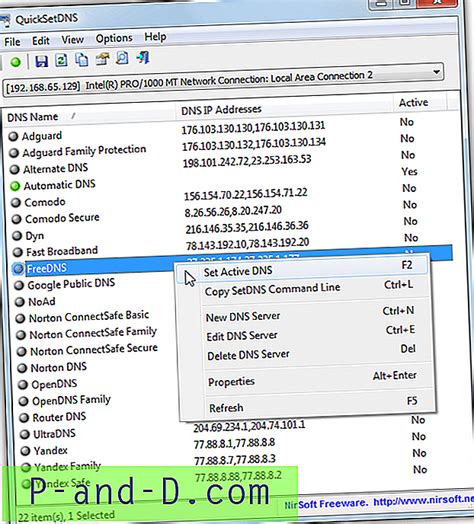474x524 pixels.
Task: Open the View menu
Action: coord(72,40)
